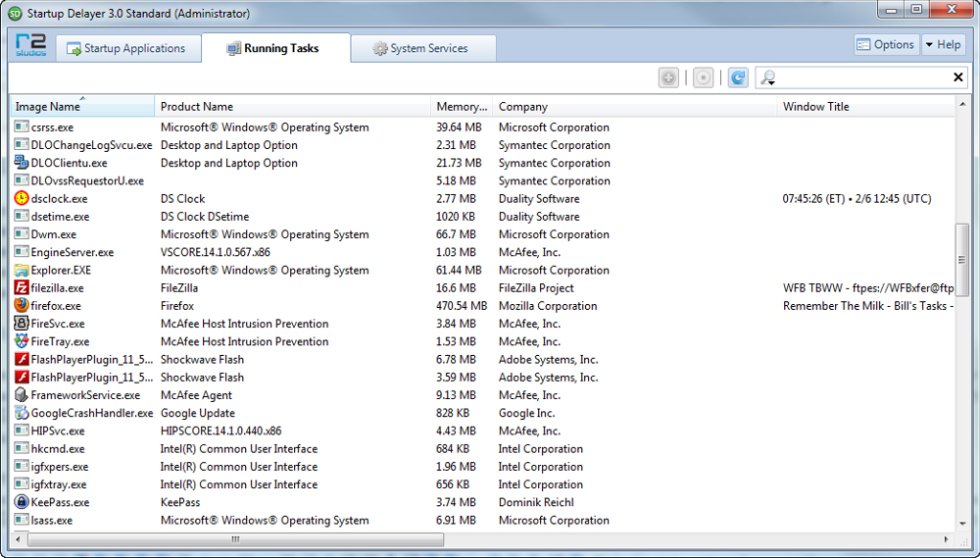The width and height of the screenshot is (980, 558).
Task: Open the Options button
Action: pos(886,44)
